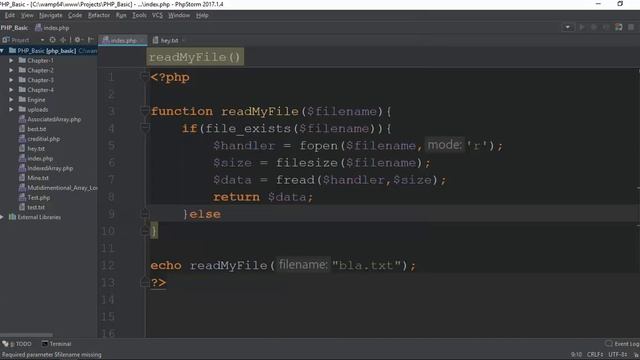Viewport: 640px width, 360px height.
Task: Click the colorful listener icon in toolbar
Action: tap(619, 27)
